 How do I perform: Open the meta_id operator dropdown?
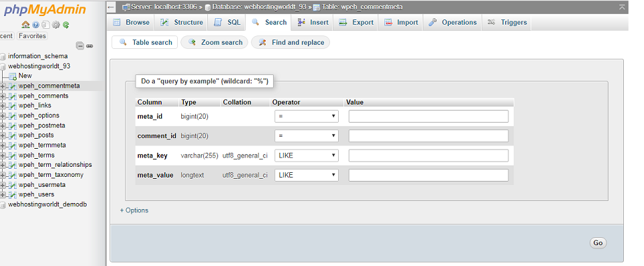click(307, 116)
